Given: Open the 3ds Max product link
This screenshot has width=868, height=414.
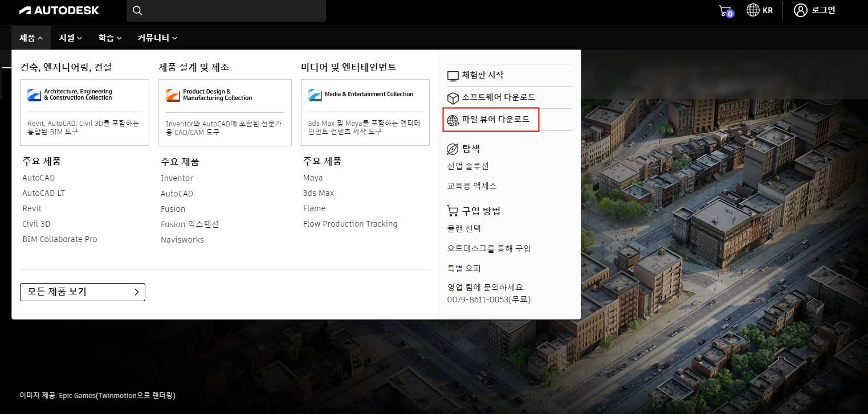Looking at the screenshot, I should [x=319, y=193].
